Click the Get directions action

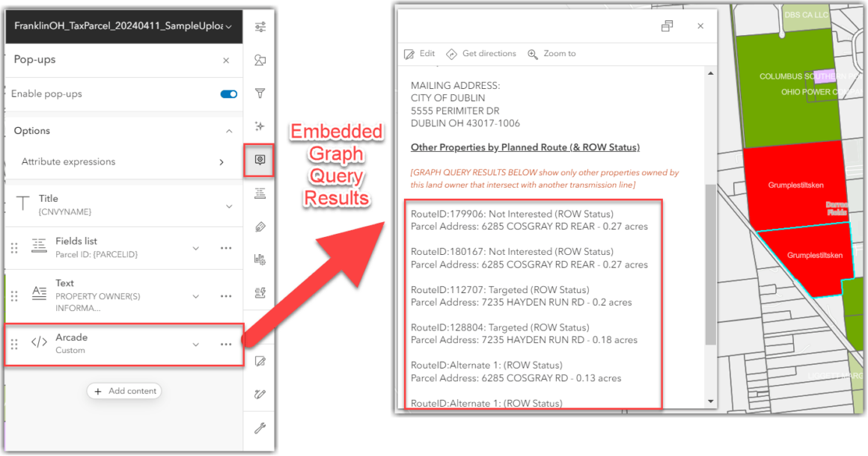point(481,54)
